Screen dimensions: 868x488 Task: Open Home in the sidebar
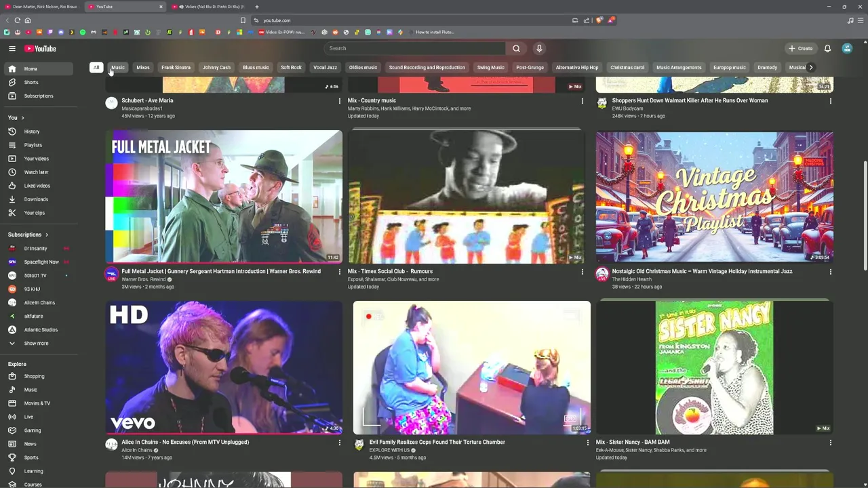pos(37,68)
